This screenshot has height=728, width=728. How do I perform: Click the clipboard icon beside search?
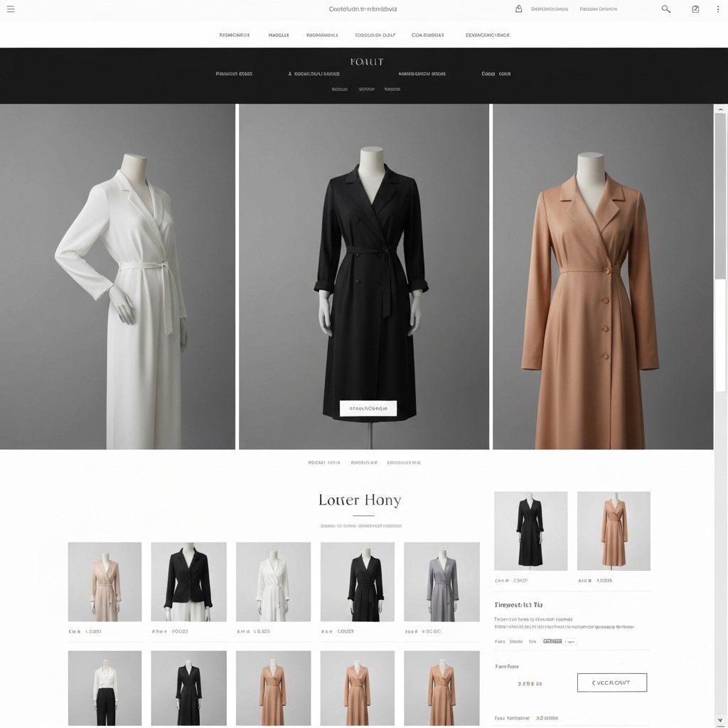(x=695, y=9)
